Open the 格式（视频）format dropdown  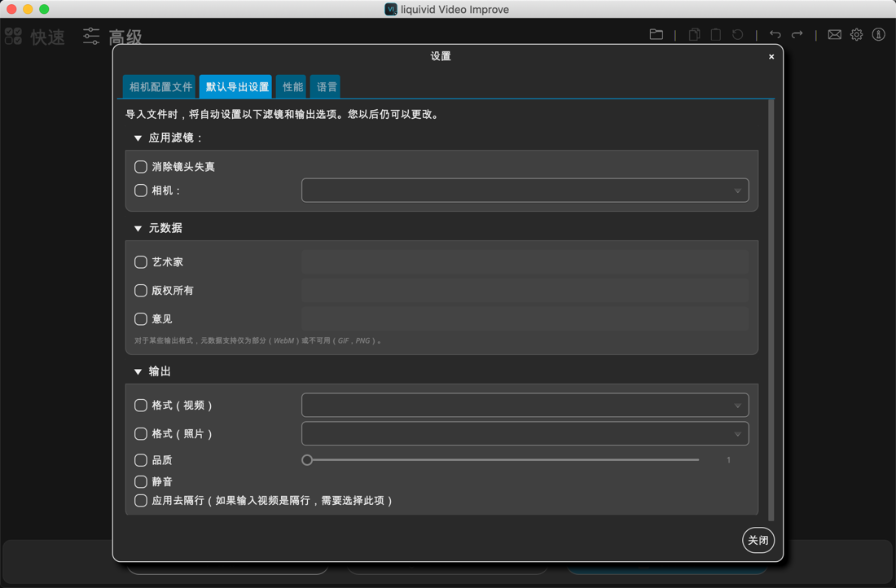tap(525, 405)
